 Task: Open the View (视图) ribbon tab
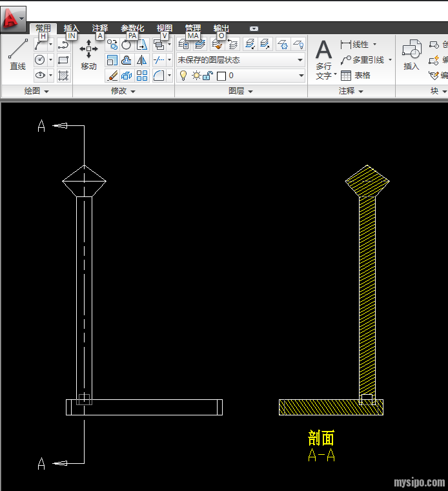tap(164, 28)
